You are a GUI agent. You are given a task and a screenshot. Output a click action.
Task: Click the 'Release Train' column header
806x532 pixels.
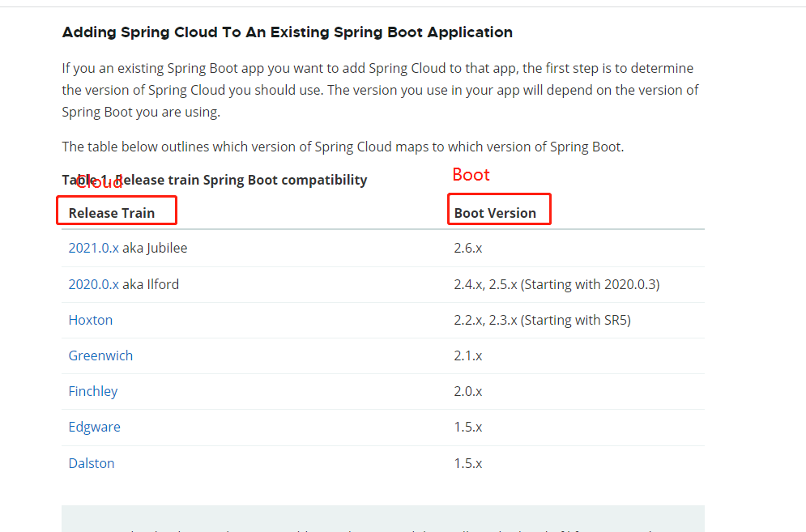[x=112, y=213]
